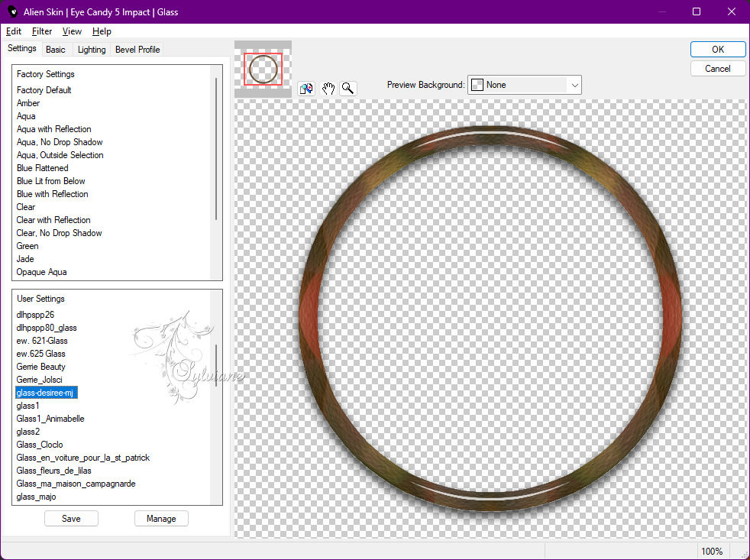Open the Help menu

coord(102,31)
